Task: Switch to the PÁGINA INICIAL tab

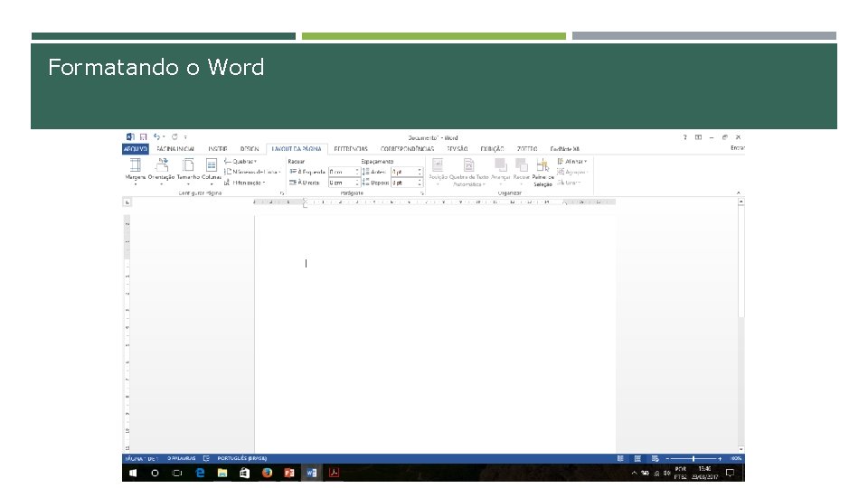Action: [x=175, y=149]
